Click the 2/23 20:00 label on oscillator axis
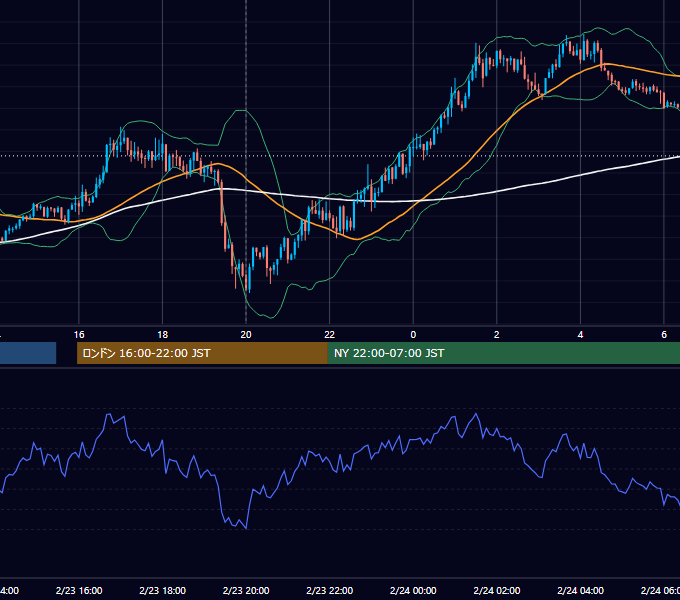The image size is (680, 600). point(246,590)
